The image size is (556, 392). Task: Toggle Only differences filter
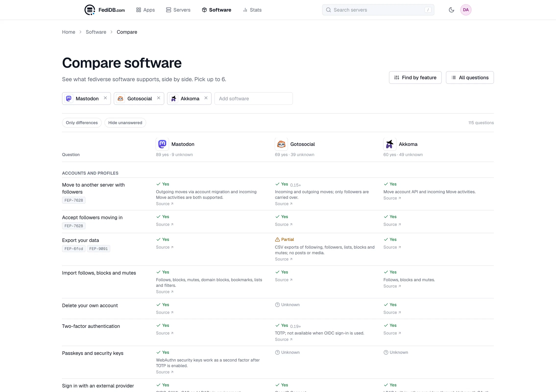[82, 122]
